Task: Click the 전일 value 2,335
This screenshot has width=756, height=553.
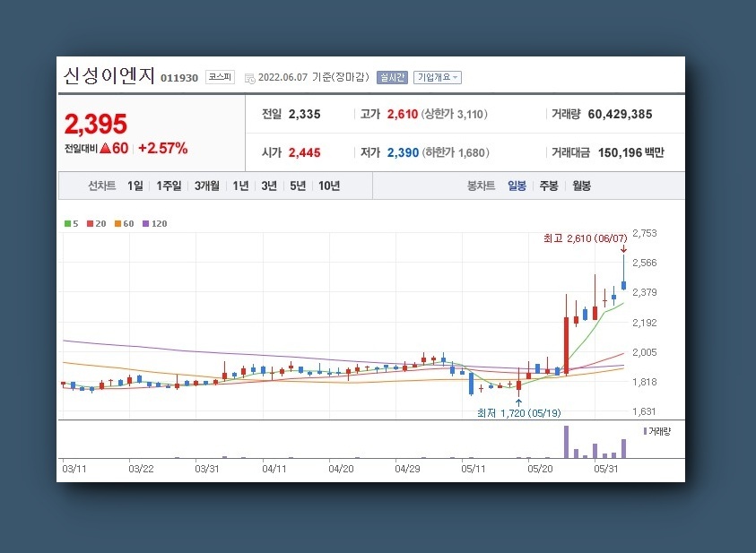Action: [304, 114]
